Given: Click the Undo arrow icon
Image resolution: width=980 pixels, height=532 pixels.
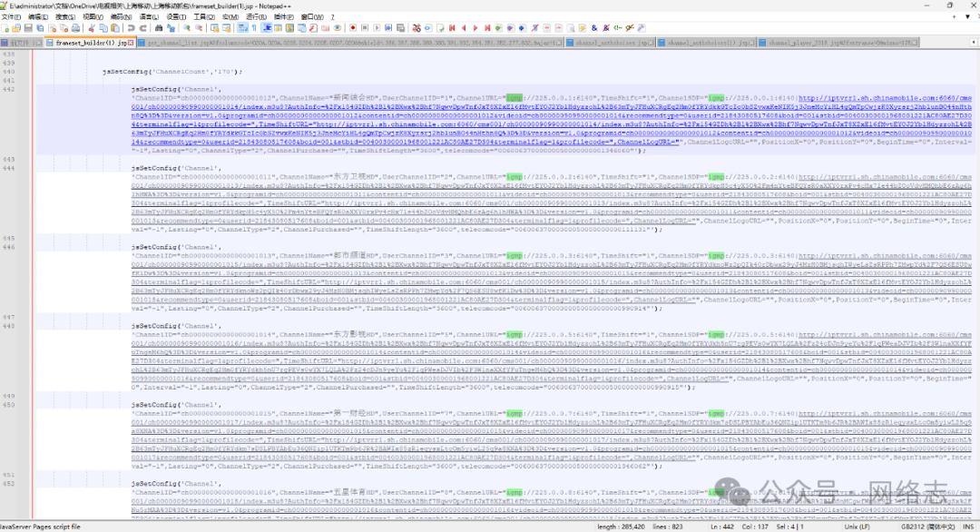Looking at the screenshot, I should pos(132,28).
